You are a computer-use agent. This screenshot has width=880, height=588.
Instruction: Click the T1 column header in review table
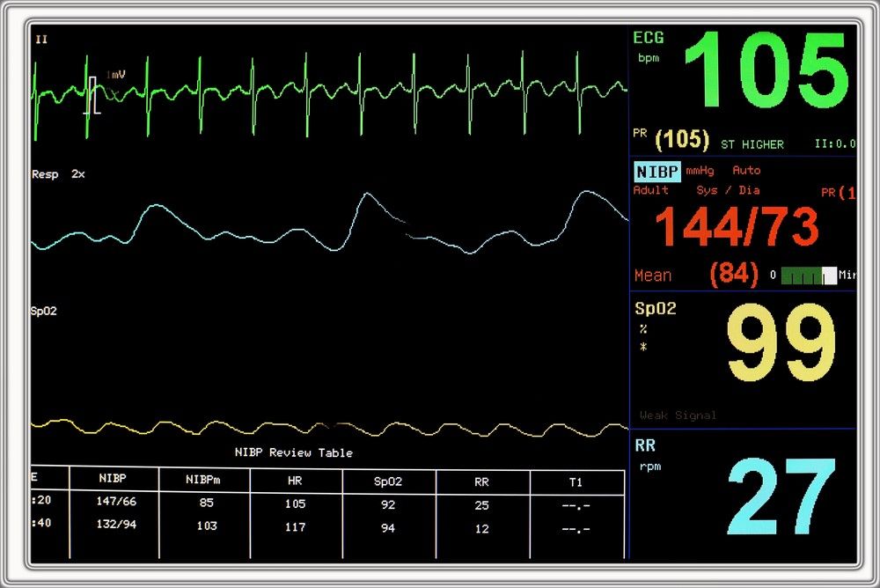576,481
